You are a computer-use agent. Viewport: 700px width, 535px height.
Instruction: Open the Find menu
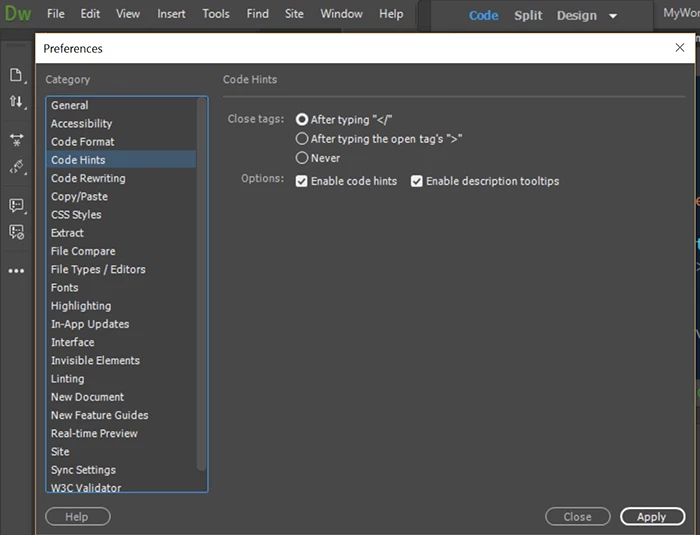[x=258, y=14]
